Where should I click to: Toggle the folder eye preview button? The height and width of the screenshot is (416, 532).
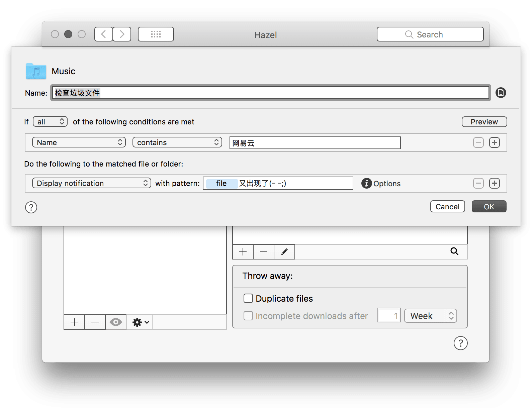(116, 322)
